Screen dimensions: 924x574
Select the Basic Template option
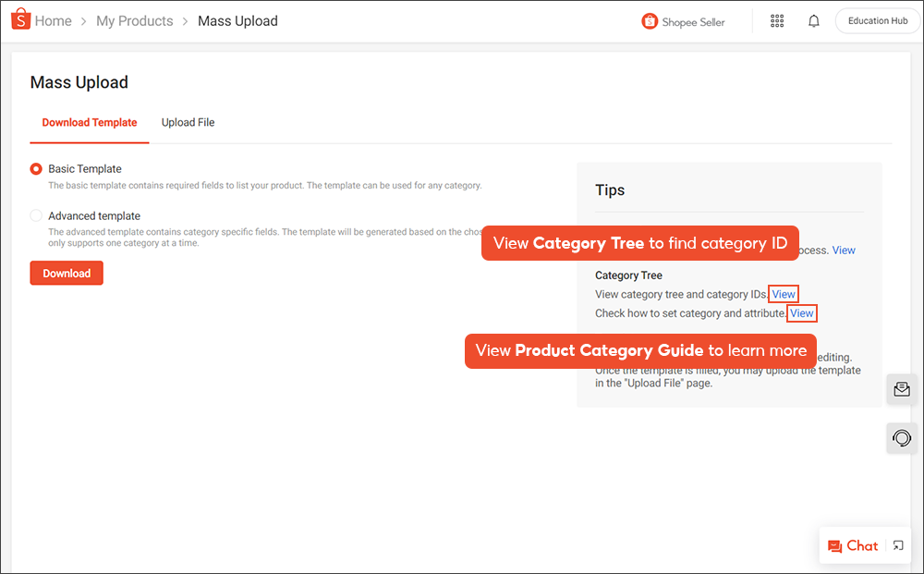tap(35, 169)
